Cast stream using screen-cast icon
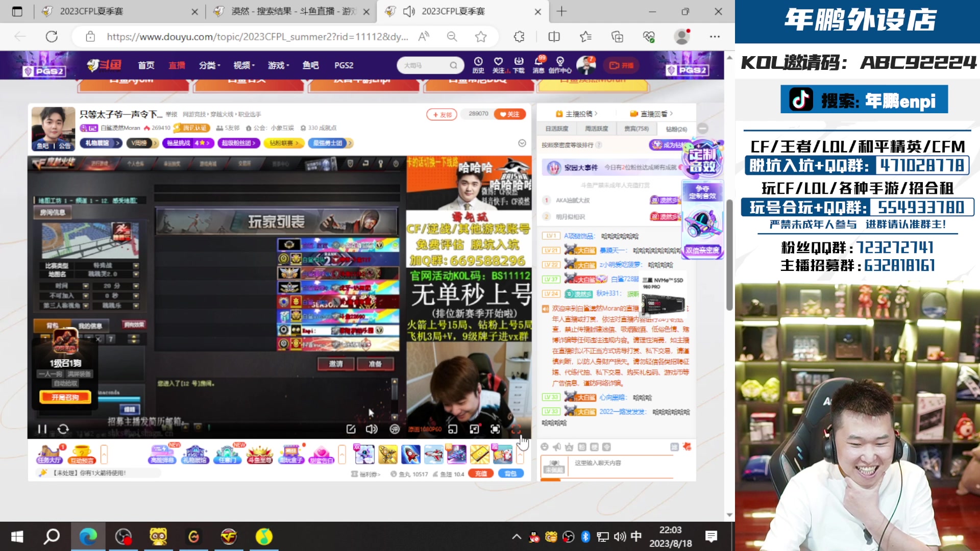 453,429
